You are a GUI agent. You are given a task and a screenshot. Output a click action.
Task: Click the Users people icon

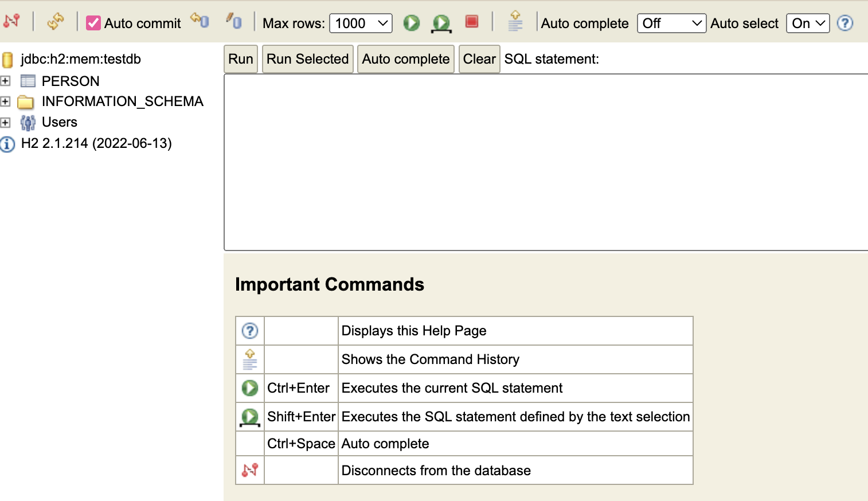pos(28,123)
